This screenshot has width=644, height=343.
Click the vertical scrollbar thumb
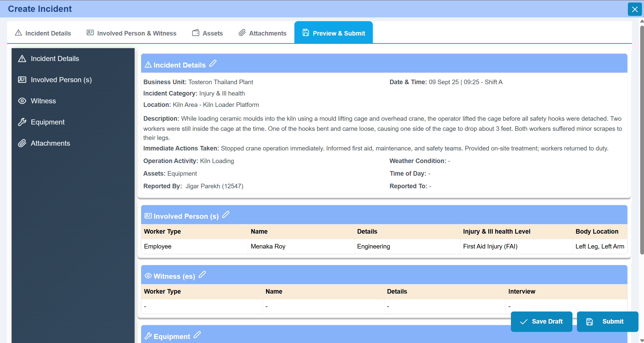click(642, 139)
